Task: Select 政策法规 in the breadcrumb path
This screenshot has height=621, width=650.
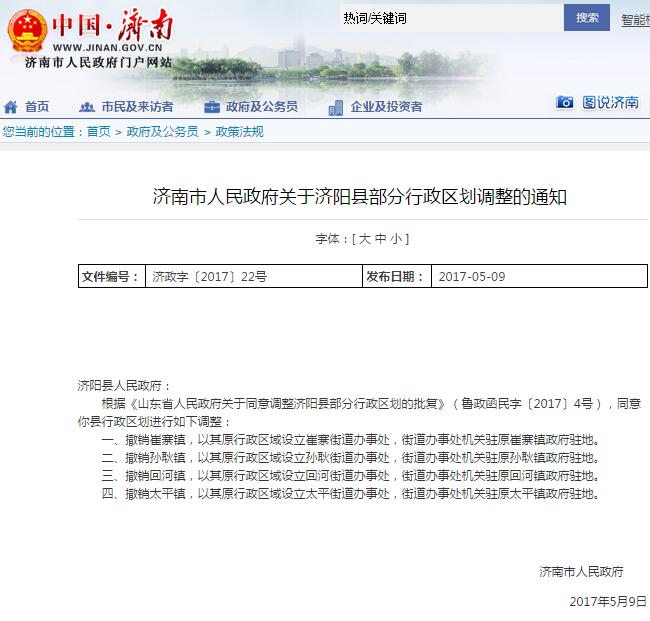Action: [240, 132]
